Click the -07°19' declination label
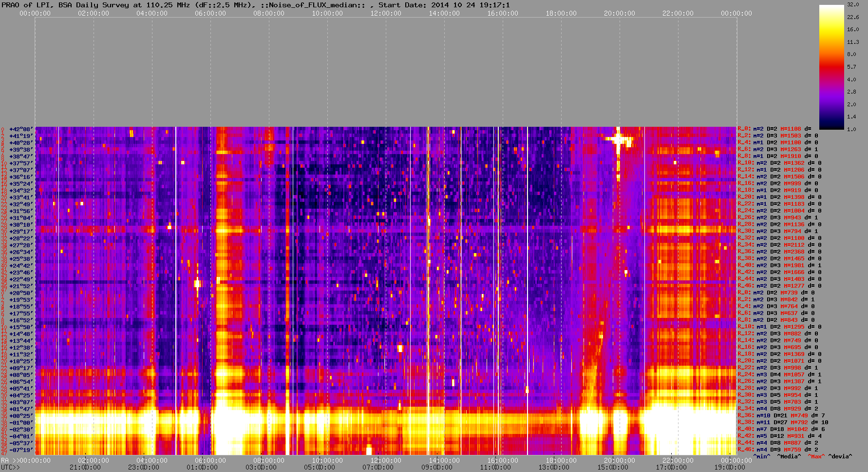The image size is (868, 472). pyautogui.click(x=21, y=450)
